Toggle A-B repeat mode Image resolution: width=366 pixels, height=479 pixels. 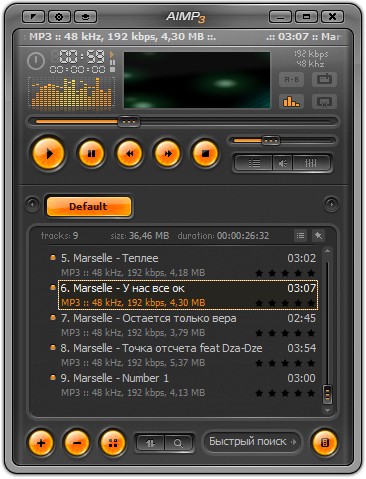(291, 79)
